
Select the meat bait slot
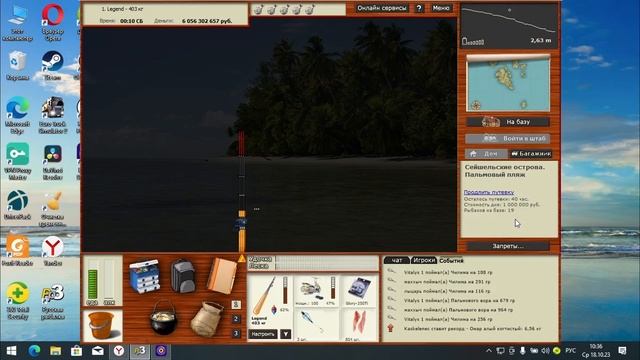(x=358, y=325)
